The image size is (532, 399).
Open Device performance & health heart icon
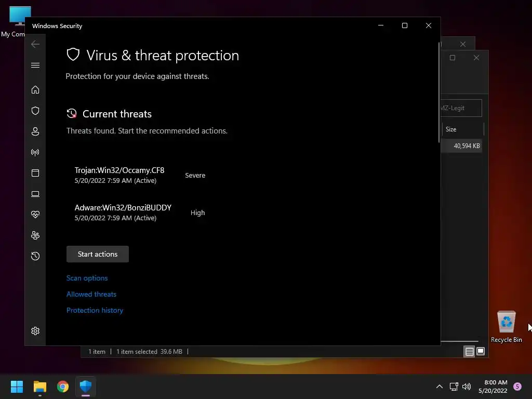[x=35, y=215]
